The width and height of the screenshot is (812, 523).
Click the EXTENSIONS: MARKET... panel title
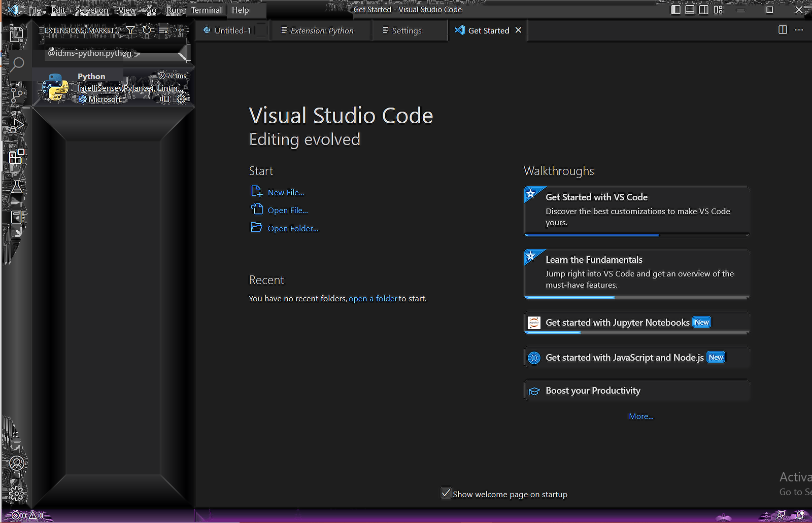[x=81, y=30]
